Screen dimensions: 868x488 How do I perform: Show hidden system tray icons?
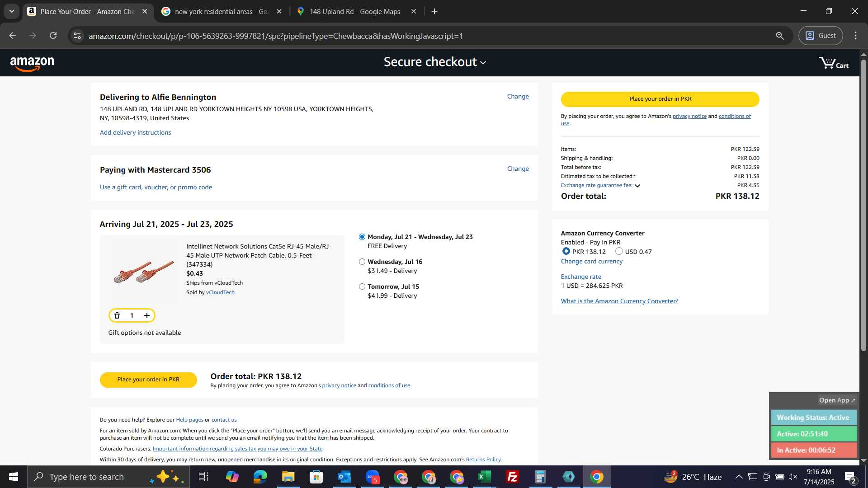click(739, 477)
